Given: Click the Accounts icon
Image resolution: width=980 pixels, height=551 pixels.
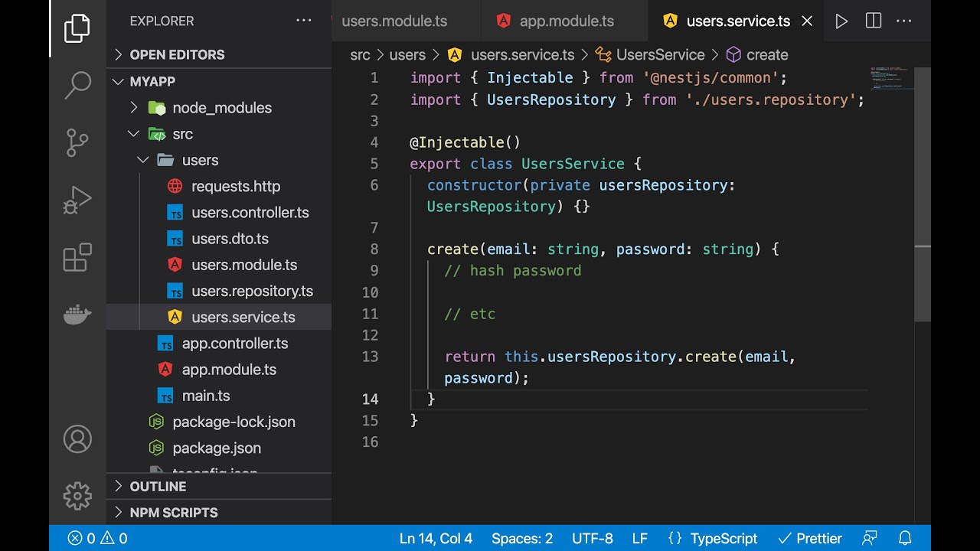Looking at the screenshot, I should pyautogui.click(x=77, y=439).
